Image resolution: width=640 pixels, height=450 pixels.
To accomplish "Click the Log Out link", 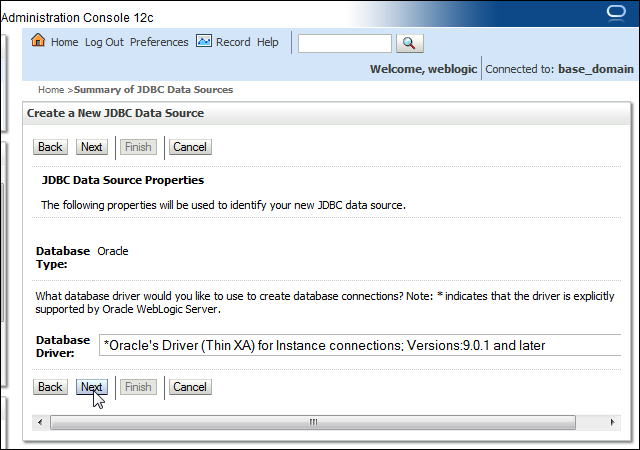I will (104, 42).
